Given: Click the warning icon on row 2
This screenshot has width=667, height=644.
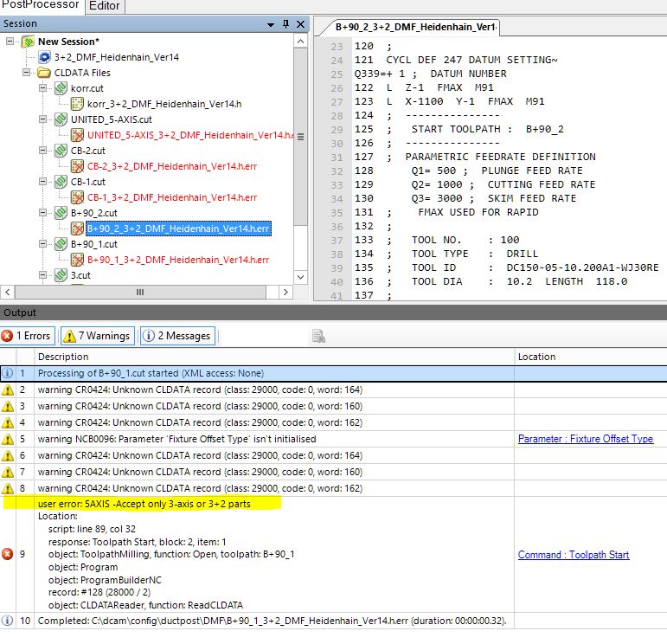Looking at the screenshot, I should point(8,390).
